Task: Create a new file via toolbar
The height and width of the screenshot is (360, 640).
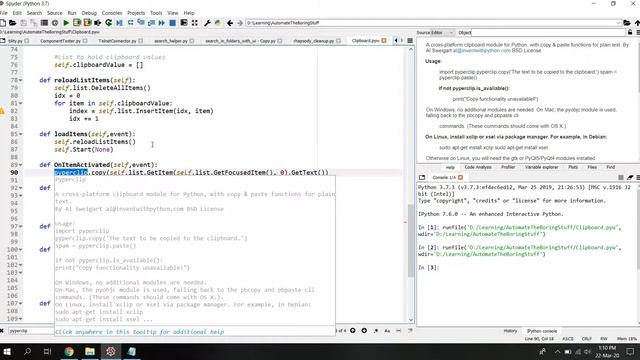Action: tap(3, 23)
